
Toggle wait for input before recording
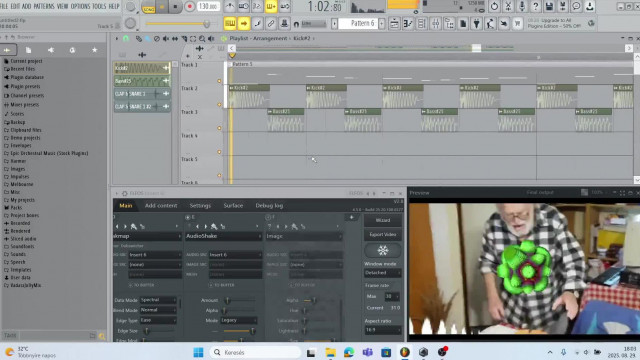click(244, 7)
